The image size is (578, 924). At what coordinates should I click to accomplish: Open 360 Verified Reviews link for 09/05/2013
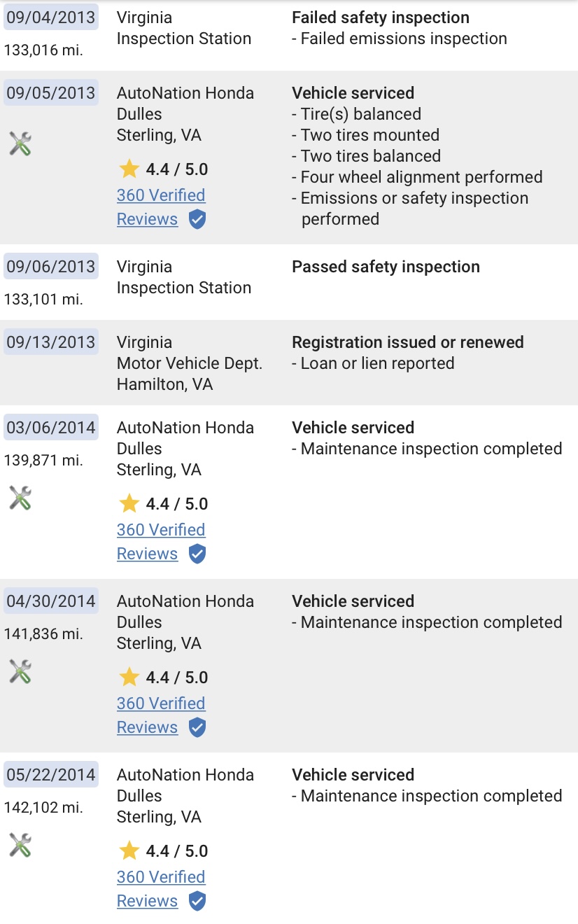(161, 207)
